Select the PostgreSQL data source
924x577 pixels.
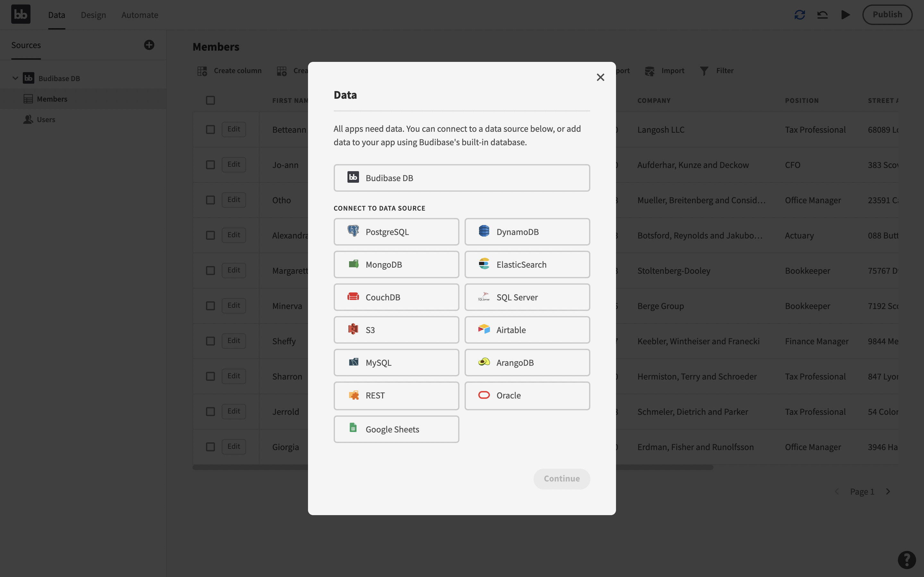click(x=396, y=232)
